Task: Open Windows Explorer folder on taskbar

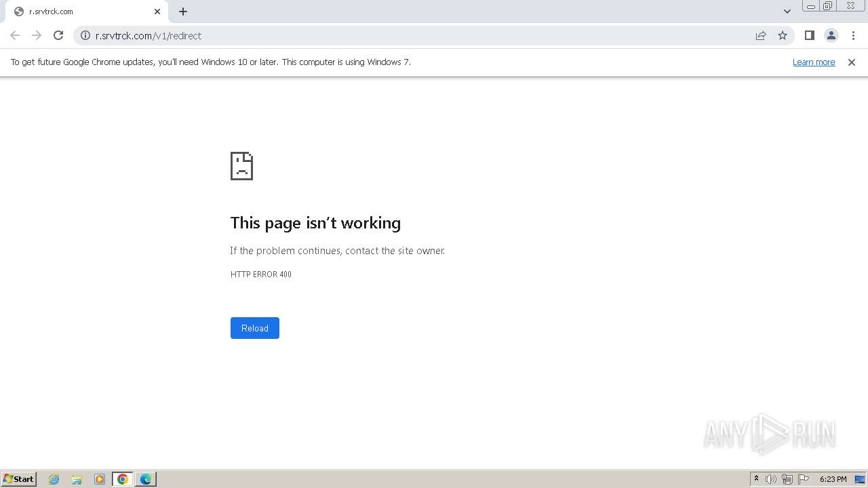Action: point(77,479)
